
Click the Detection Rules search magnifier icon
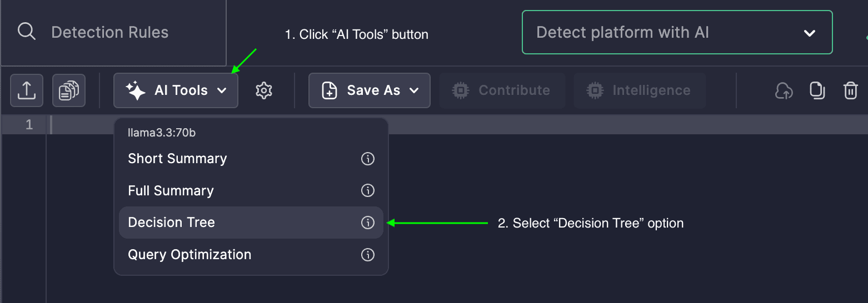coord(27,32)
